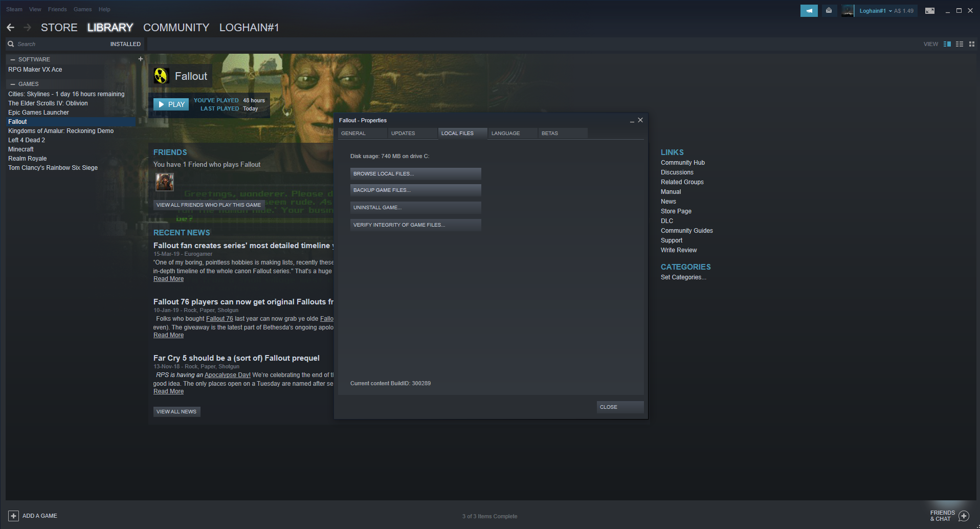The height and width of the screenshot is (529, 980).
Task: Open the Community Guides link
Action: pyautogui.click(x=687, y=231)
